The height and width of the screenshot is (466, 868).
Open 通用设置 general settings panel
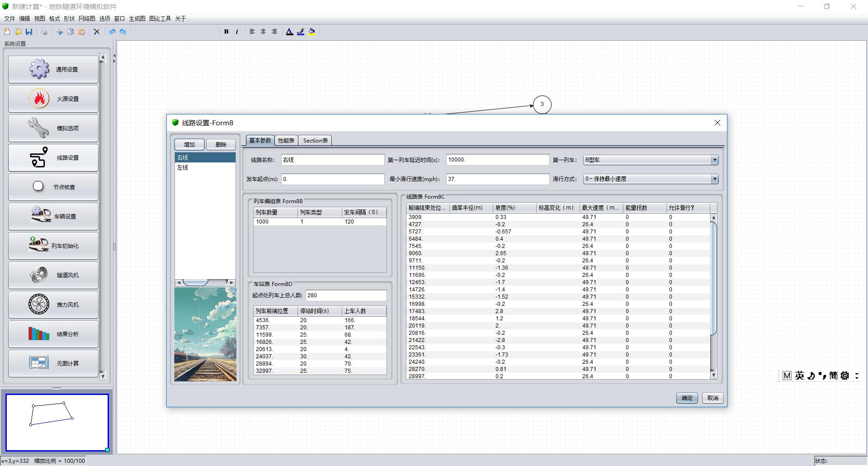tap(53, 69)
